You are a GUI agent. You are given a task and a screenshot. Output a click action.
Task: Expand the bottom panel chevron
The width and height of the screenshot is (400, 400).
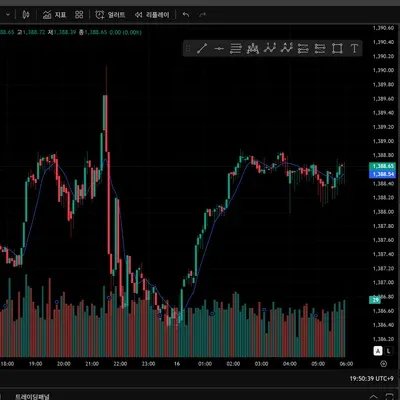(x=374, y=397)
